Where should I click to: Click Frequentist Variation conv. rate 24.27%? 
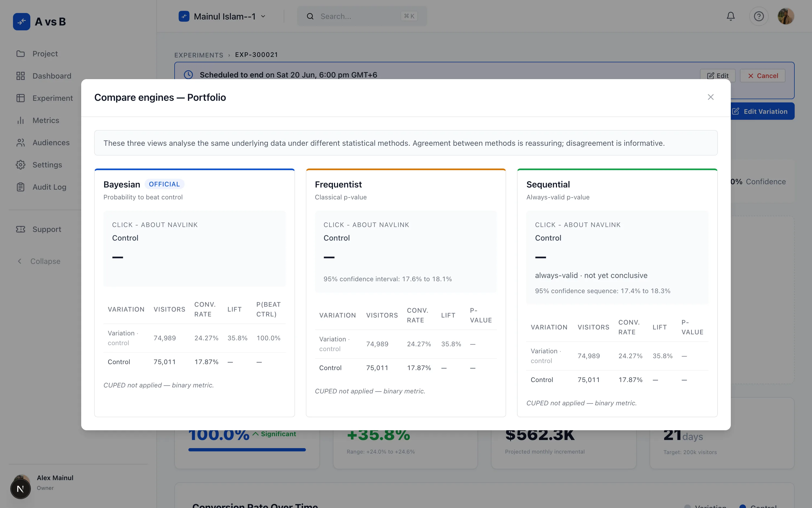point(419,344)
